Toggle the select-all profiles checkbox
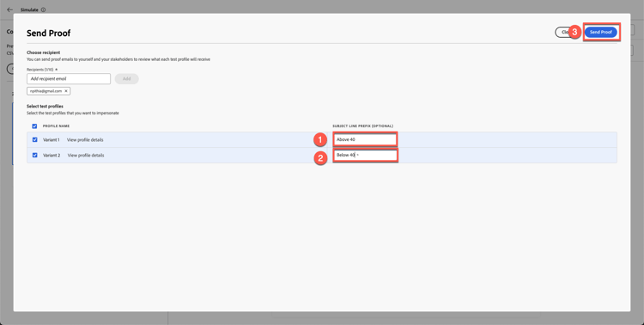The height and width of the screenshot is (325, 644). tap(34, 126)
